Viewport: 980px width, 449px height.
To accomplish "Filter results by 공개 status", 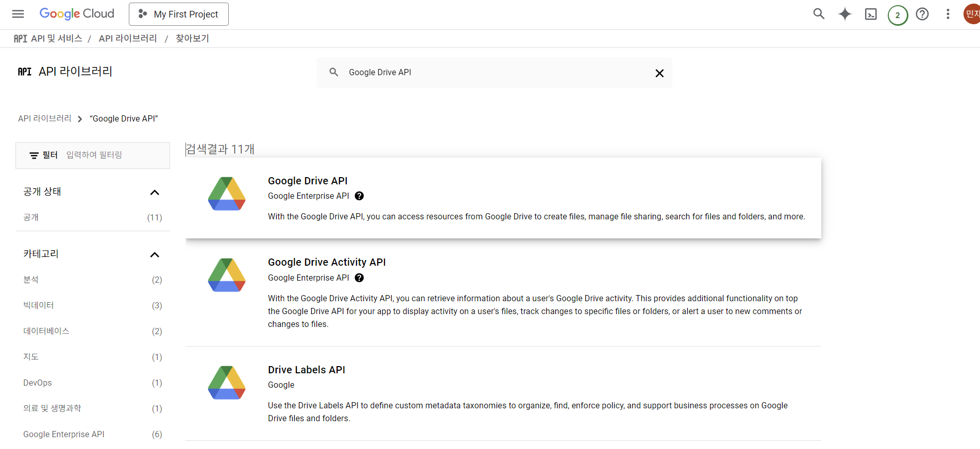I will click(x=93, y=217).
